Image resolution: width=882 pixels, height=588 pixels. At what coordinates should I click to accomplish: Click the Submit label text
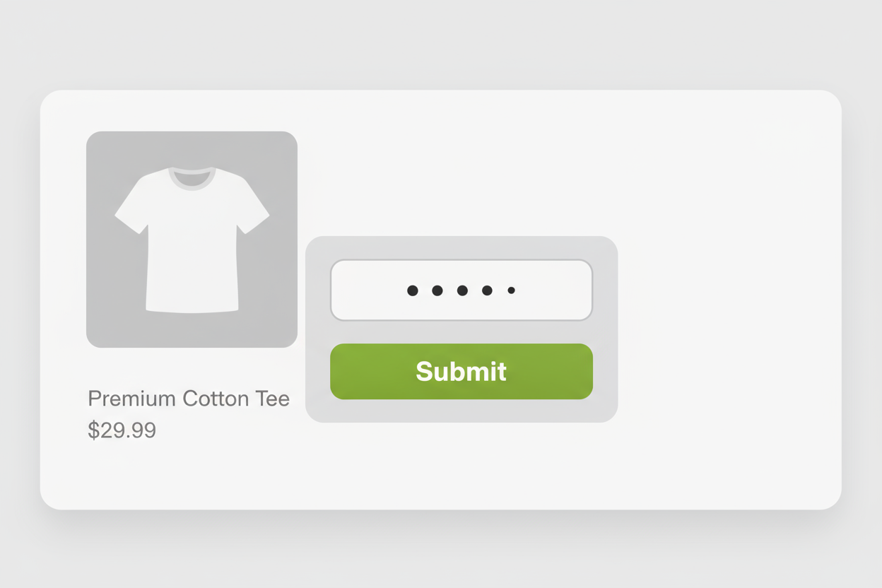[x=461, y=370]
